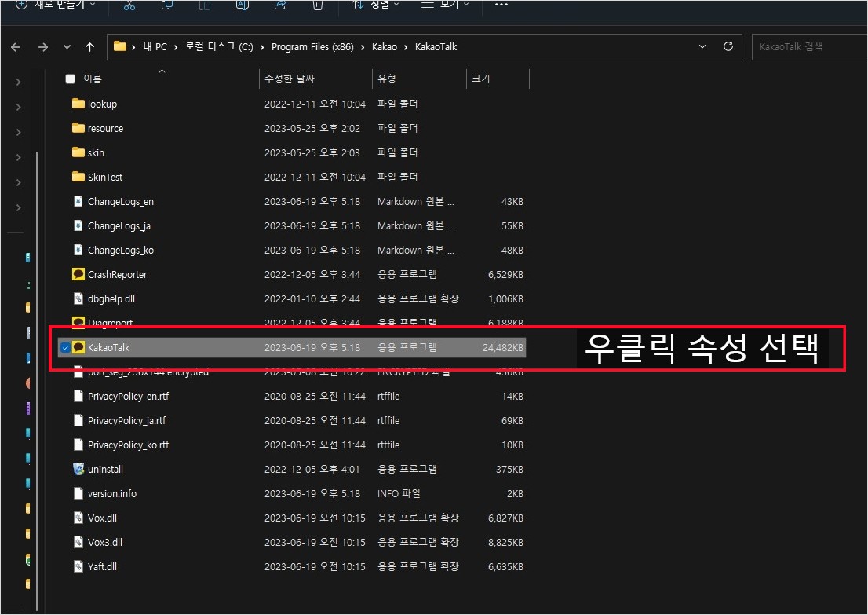Click the KakaoTalk breadcrumb segment
Screen dimensions: 868x615
(436, 47)
